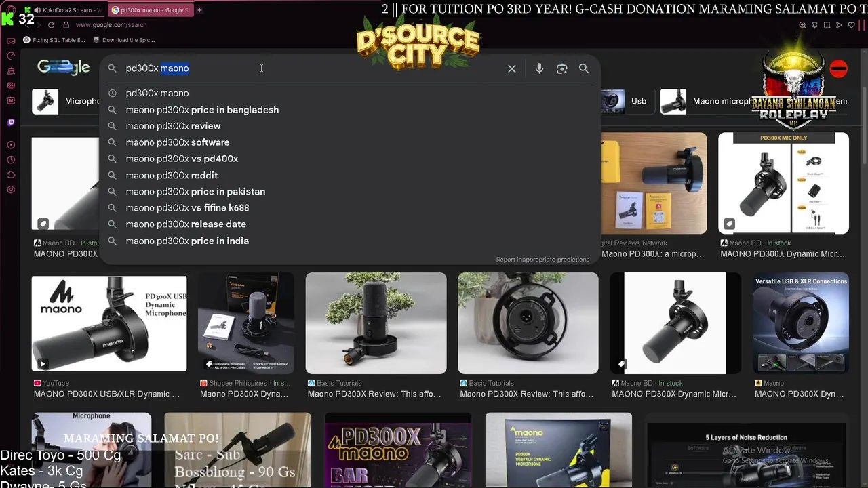
Task: Open the player icon in sidebar
Action: point(11,145)
